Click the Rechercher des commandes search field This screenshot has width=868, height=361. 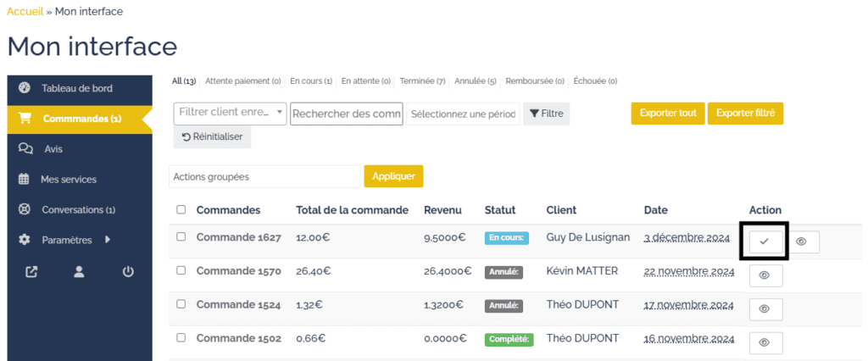coord(346,114)
